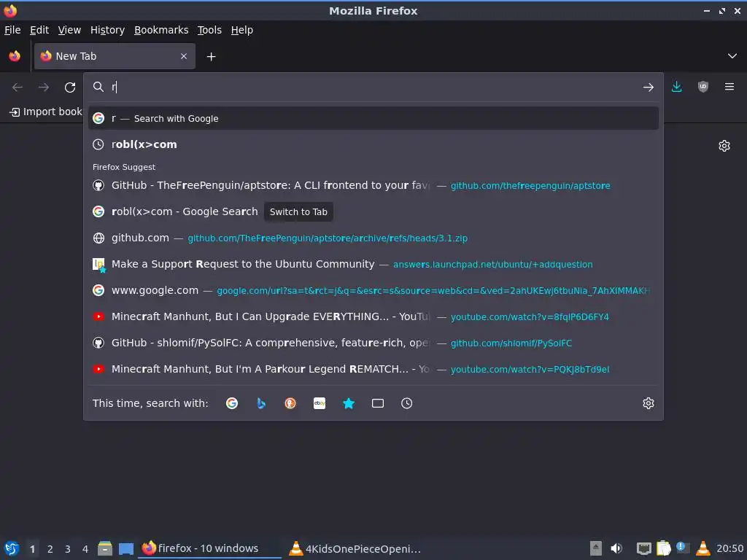
Task: Go forward with the forward arrow
Action: (x=44, y=87)
